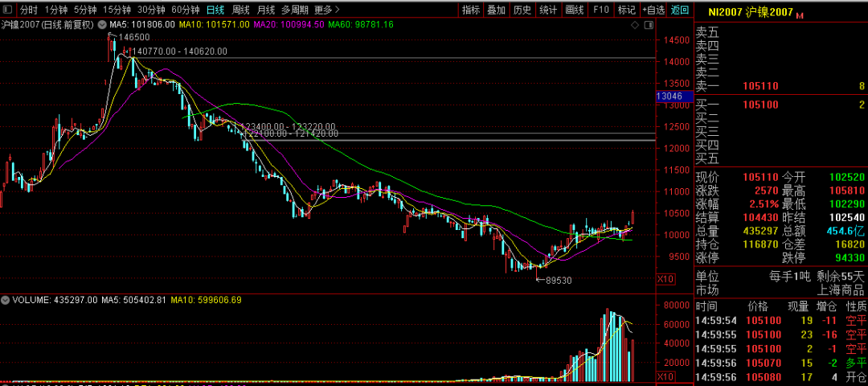
Task: Select the 15分钟 period tab
Action: click(x=117, y=10)
